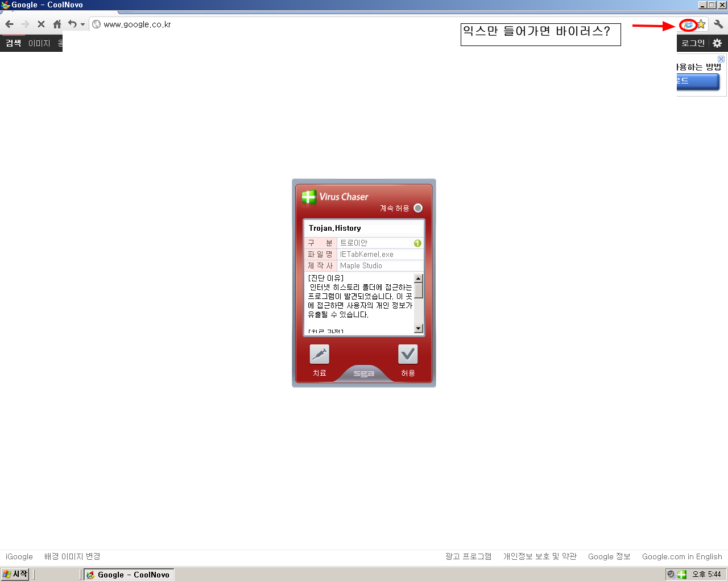Close the promo box with X icon

(721, 59)
